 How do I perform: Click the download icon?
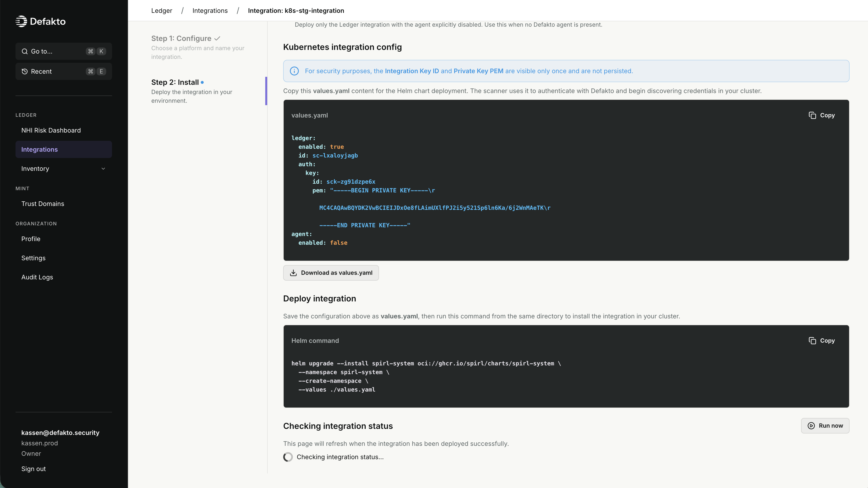click(x=293, y=273)
